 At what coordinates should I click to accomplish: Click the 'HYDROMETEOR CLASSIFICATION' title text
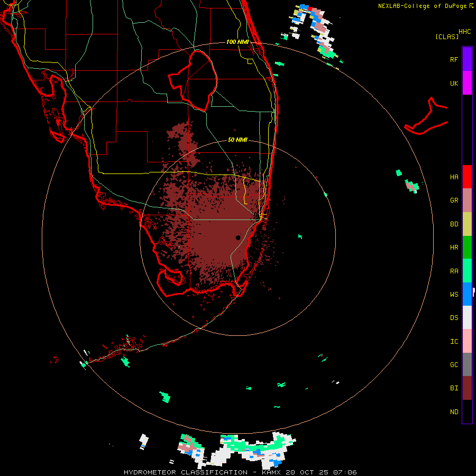[186, 472]
